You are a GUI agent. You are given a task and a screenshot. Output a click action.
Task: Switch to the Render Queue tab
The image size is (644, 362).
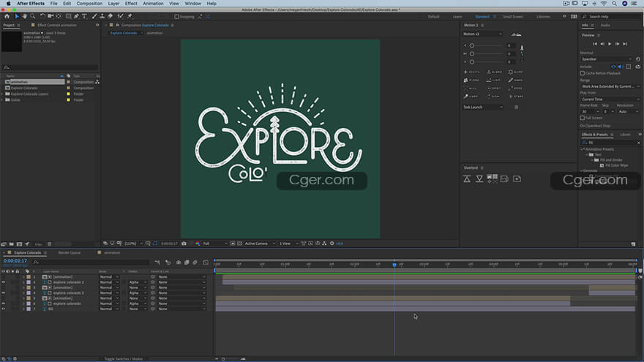pyautogui.click(x=70, y=253)
